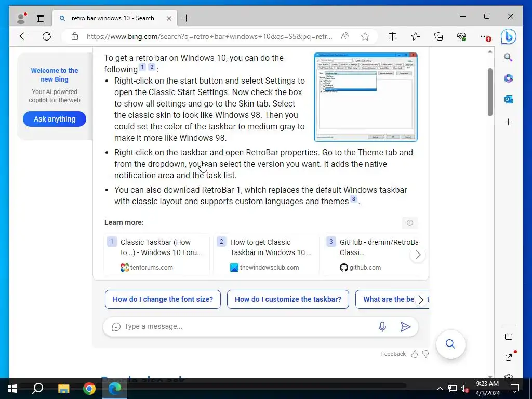Open the tab actions menu icon
This screenshot has width=532, height=399.
point(41,18)
